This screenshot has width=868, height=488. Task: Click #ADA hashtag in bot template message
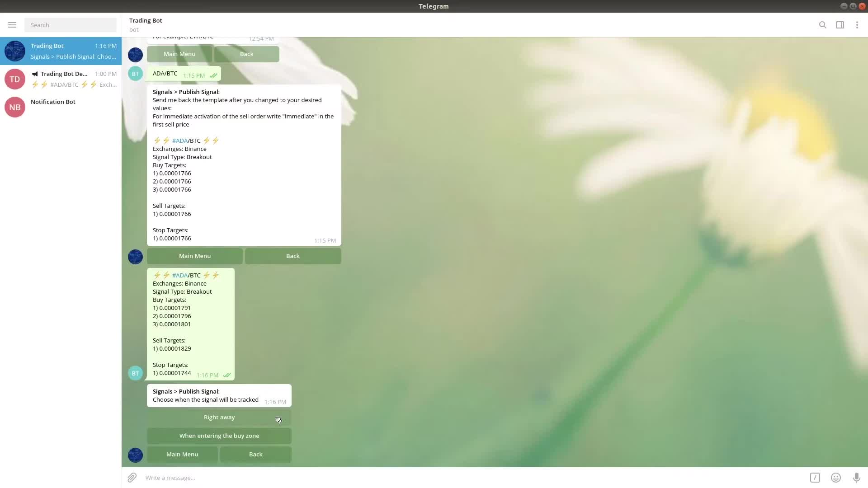click(x=180, y=141)
